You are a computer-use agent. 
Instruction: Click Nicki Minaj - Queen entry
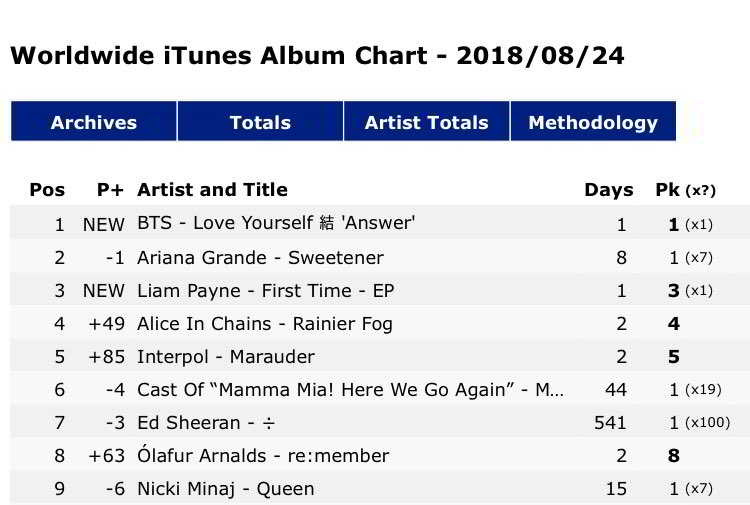pyautogui.click(x=226, y=489)
